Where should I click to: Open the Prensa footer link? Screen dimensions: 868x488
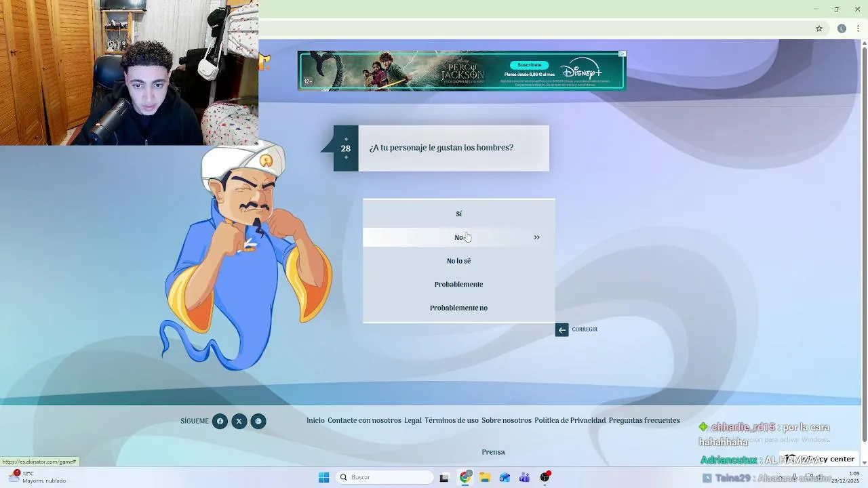coord(493,452)
